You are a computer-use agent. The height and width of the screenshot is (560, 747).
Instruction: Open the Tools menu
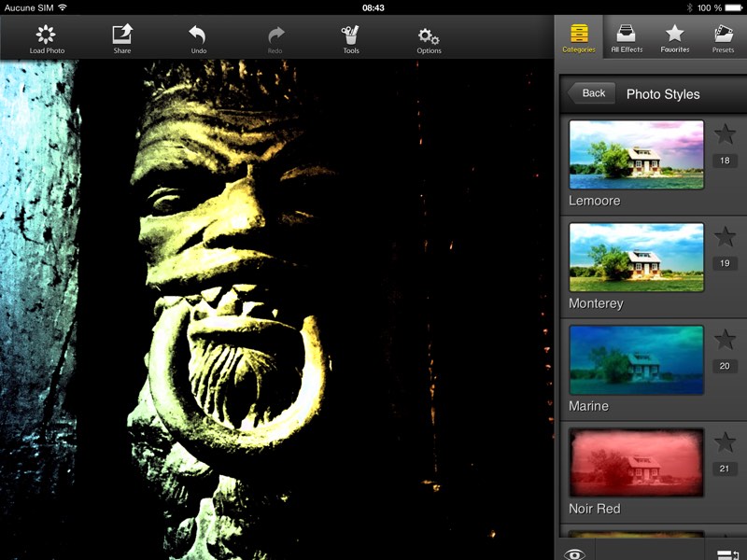351,39
